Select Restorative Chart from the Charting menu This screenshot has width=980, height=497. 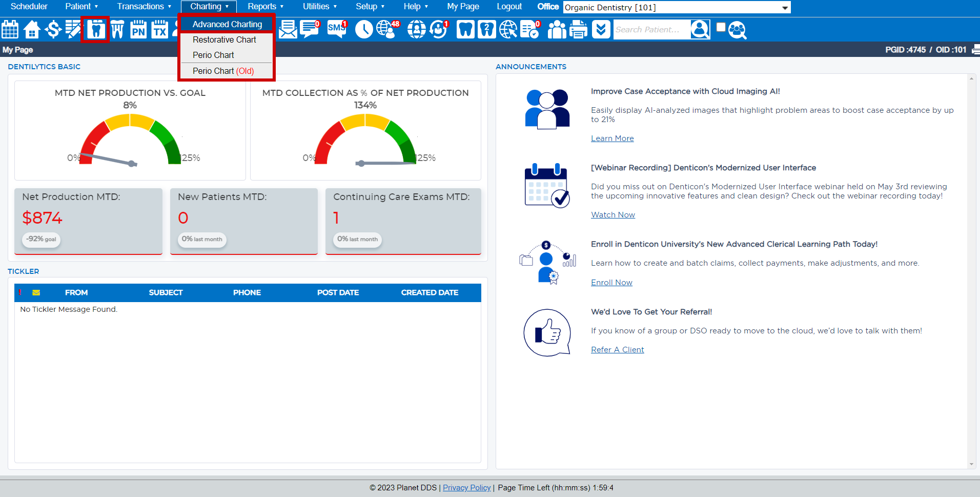224,39
